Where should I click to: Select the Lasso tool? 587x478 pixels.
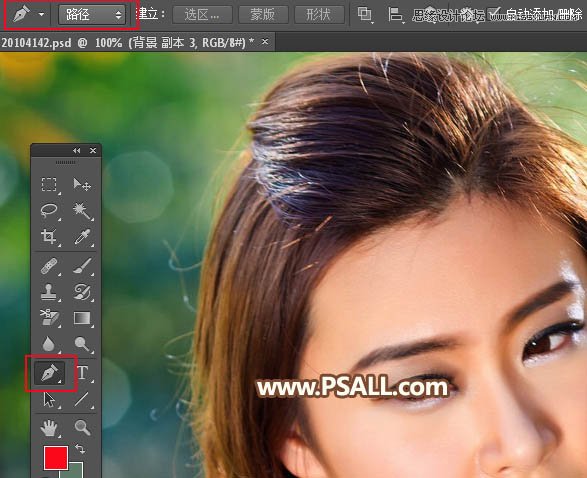[x=49, y=210]
